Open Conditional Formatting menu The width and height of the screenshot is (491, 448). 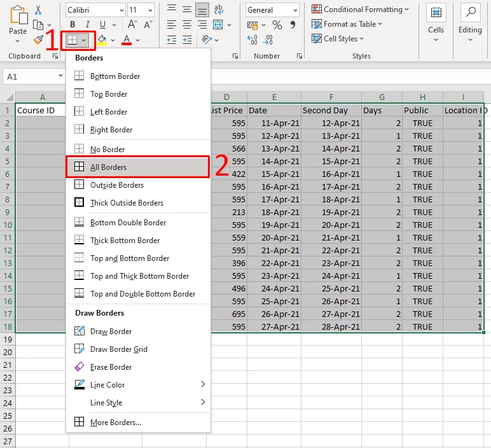360,10
